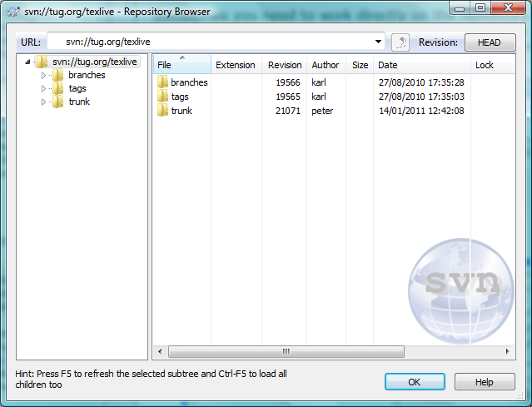The width and height of the screenshot is (532, 407).
Task: Select the tags row name in file list
Action: (x=180, y=97)
